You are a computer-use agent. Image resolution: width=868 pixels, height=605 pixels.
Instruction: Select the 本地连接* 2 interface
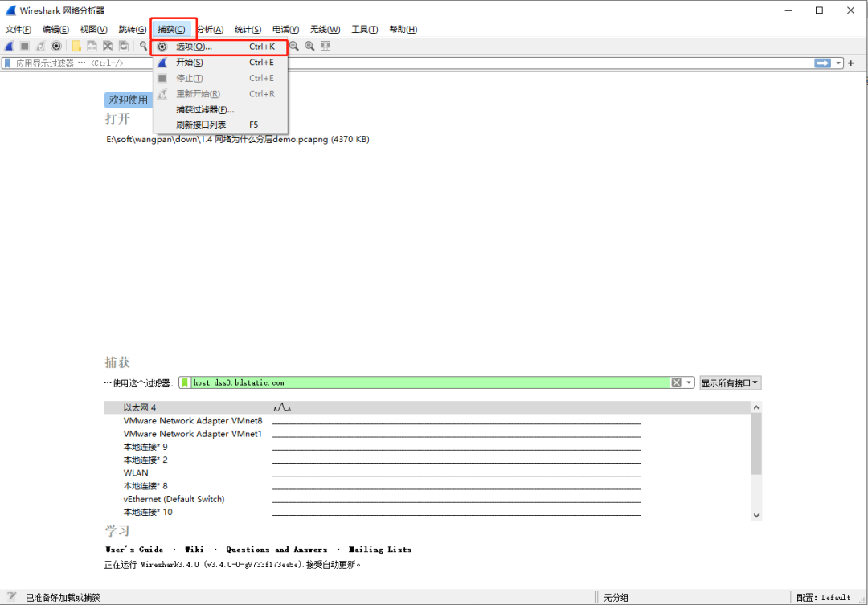coord(427,460)
